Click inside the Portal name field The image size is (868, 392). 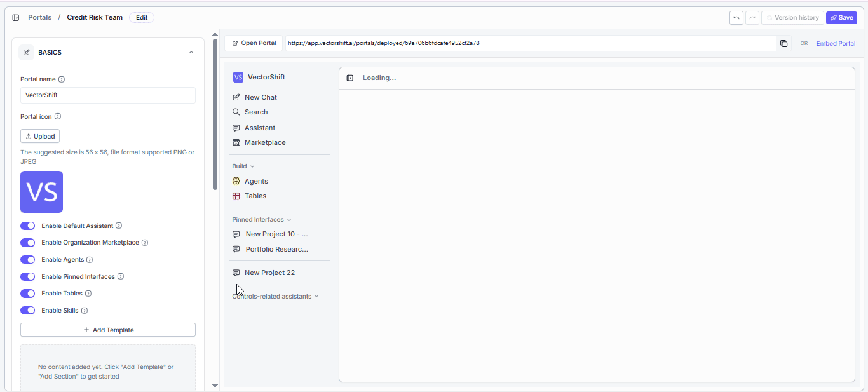(x=107, y=95)
